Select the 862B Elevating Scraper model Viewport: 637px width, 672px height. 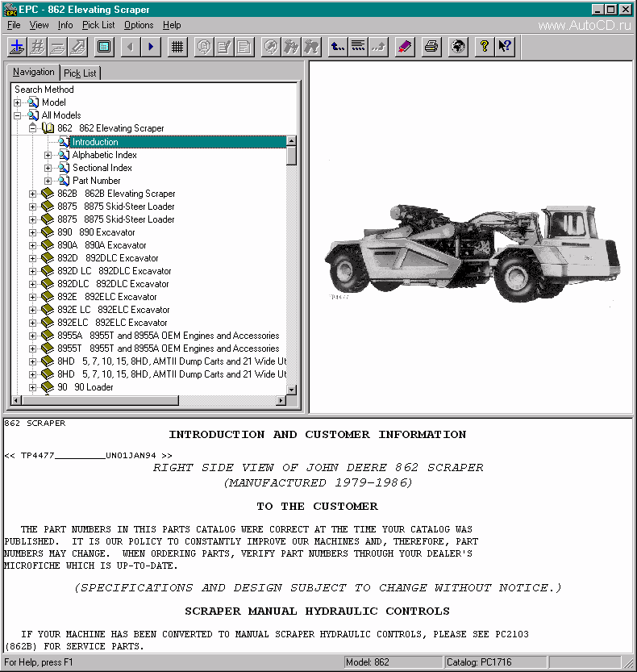point(116,194)
